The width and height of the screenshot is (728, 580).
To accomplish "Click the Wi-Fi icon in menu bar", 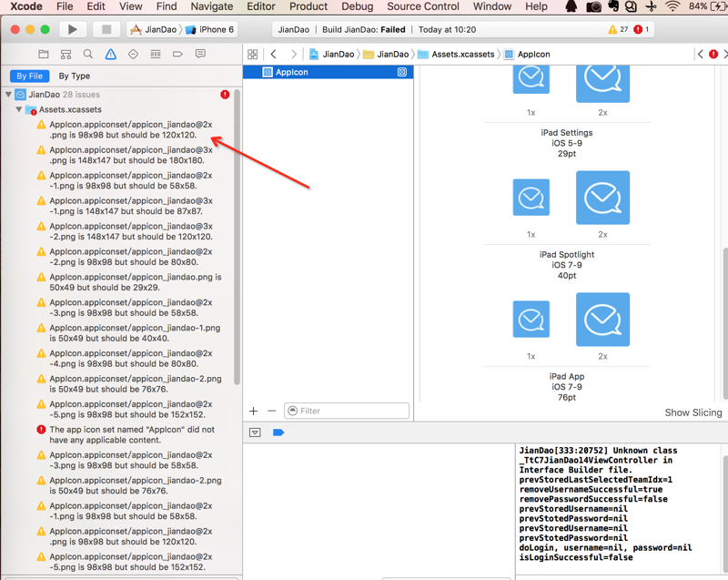I will click(672, 6).
